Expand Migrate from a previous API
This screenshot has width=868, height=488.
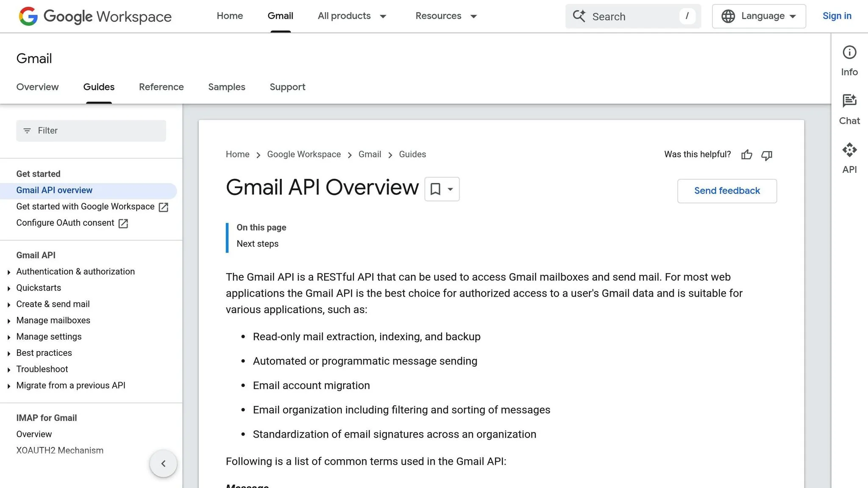coord(9,386)
